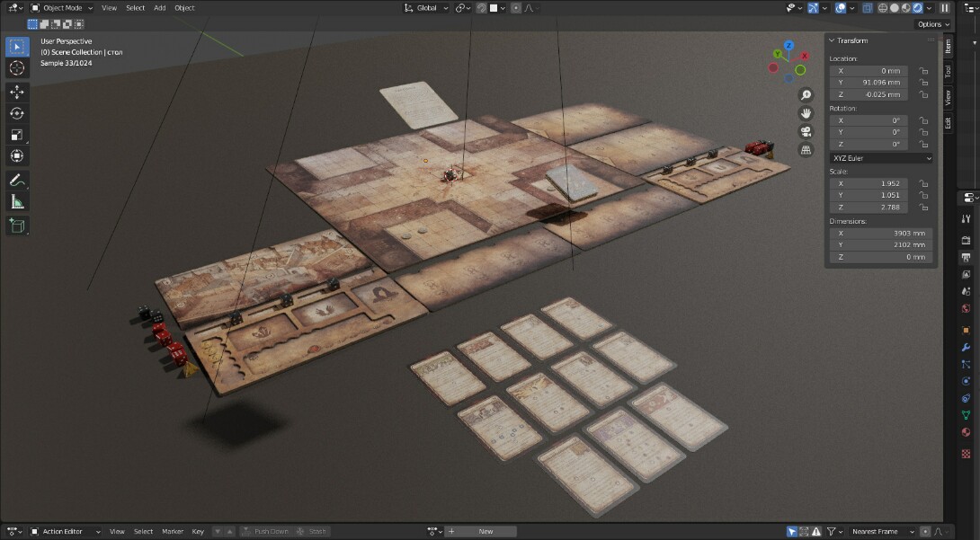
Task: Click the Scale Z value field
Action: tap(869, 207)
